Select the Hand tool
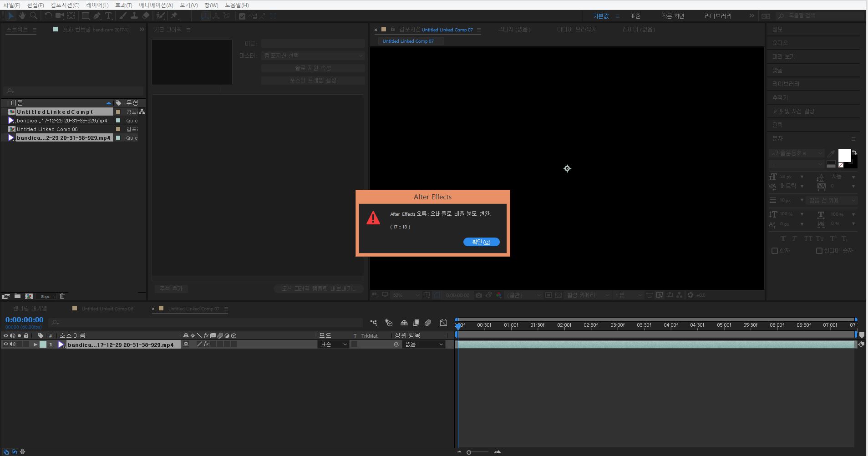 click(22, 16)
